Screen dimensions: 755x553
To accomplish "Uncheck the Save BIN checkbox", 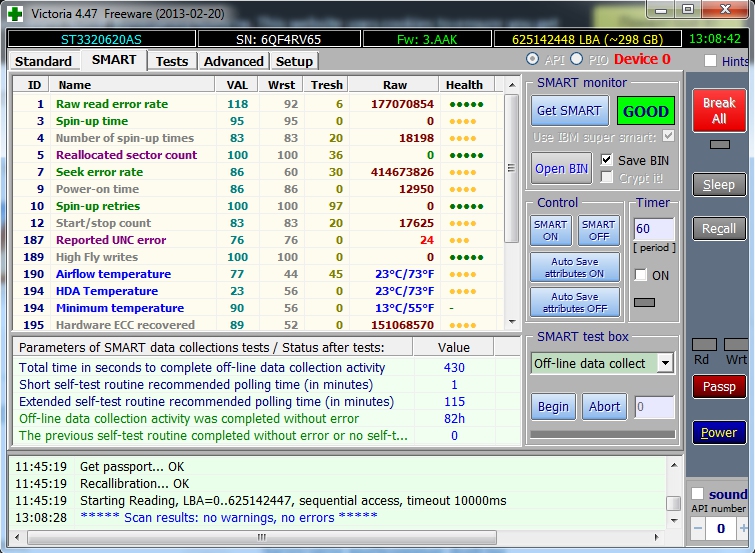I will click(607, 160).
